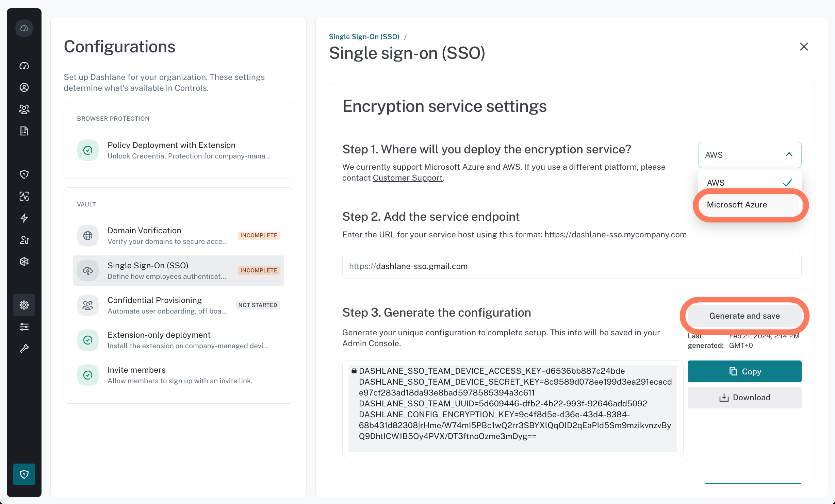Open the integrations cube sidebar icon
Screen dimensions: 835x504
pyautogui.click(x=24, y=262)
